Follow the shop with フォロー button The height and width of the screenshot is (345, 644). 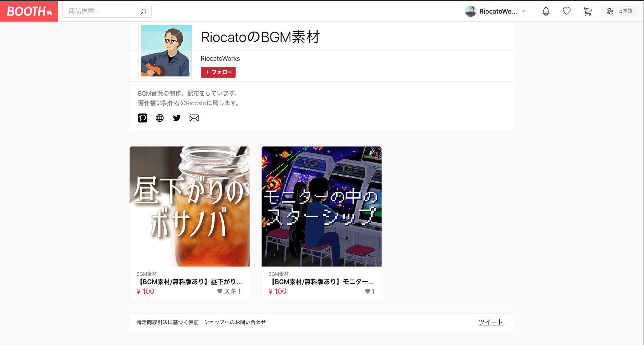[x=218, y=72]
